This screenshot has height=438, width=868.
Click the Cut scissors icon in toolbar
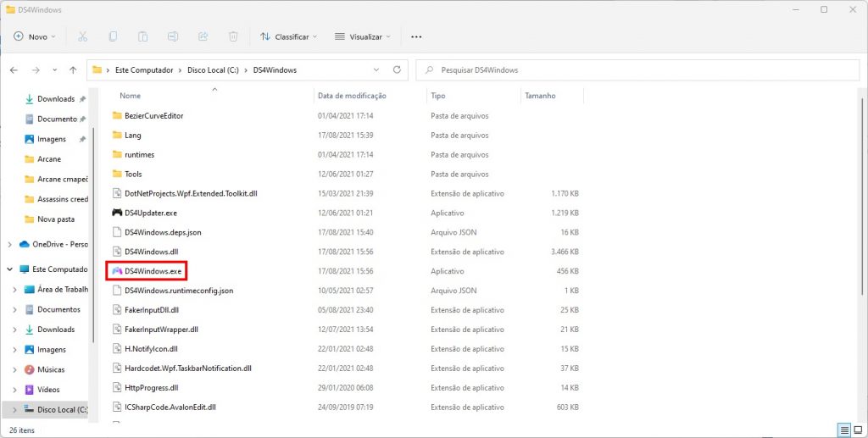[82, 36]
